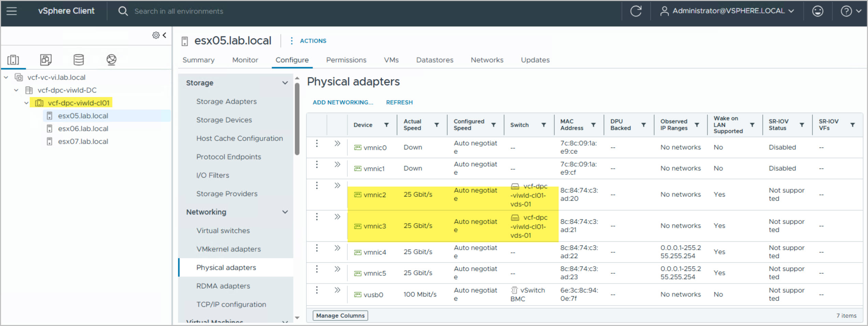The image size is (868, 326).
Task: Click the search in all environments field
Action: pyautogui.click(x=179, y=11)
